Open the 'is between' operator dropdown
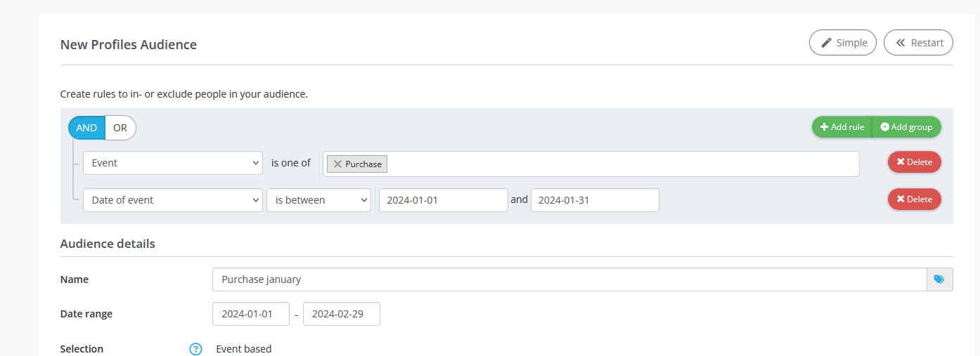Viewport: 980px width, 356px height. coord(318,200)
